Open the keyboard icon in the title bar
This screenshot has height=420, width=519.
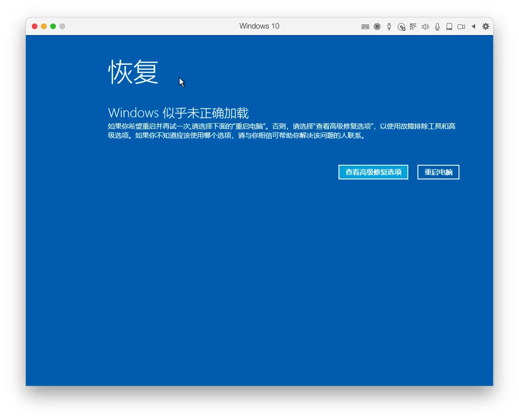pyautogui.click(x=365, y=26)
